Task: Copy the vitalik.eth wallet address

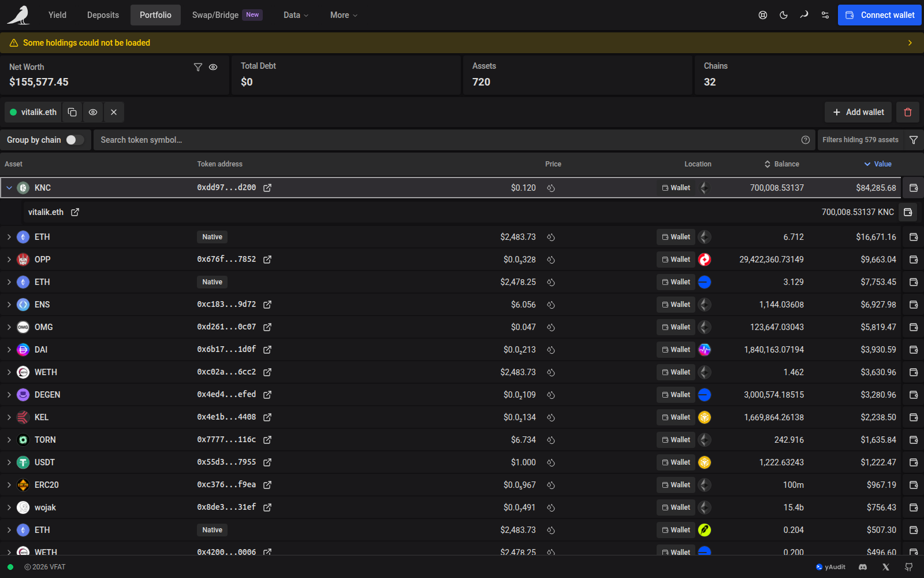Action: [x=72, y=112]
